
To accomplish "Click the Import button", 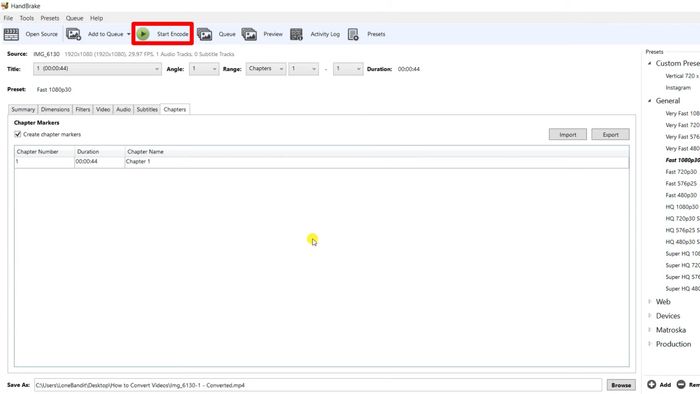I will click(x=567, y=134).
